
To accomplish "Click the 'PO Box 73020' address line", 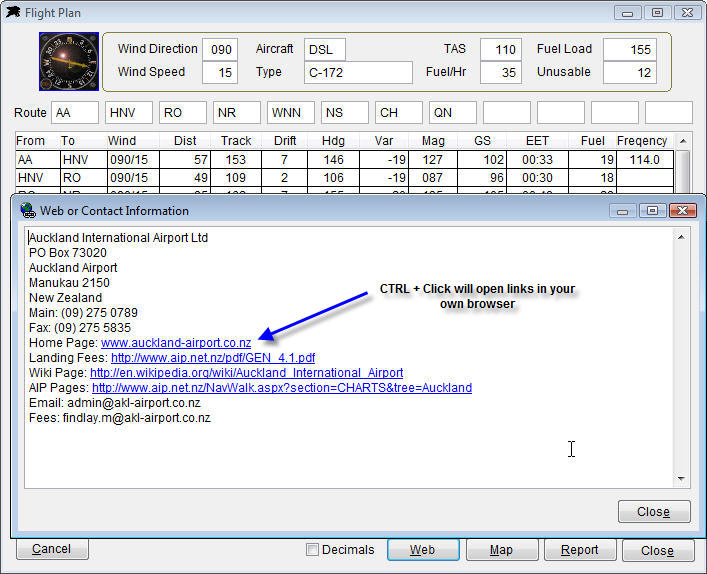I will 68,253.
